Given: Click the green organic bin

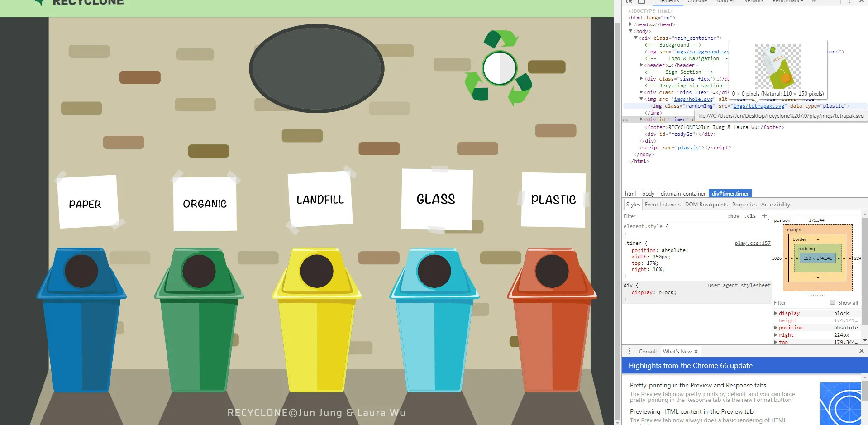Looking at the screenshot, I should point(199,319).
